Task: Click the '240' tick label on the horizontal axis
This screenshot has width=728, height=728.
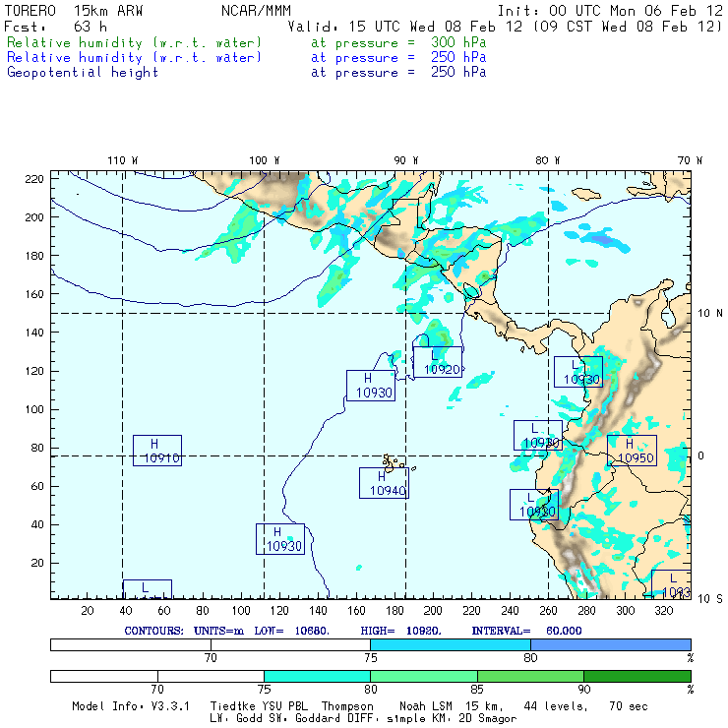Action: point(510,611)
